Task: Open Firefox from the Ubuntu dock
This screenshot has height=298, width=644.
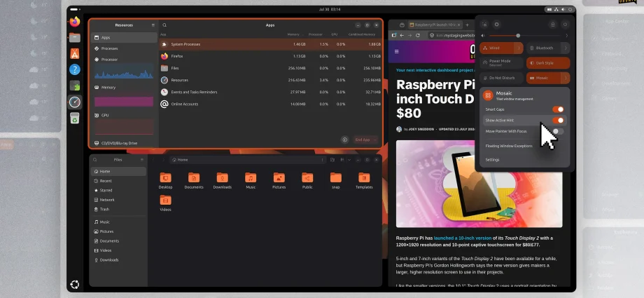Action: coord(75,22)
